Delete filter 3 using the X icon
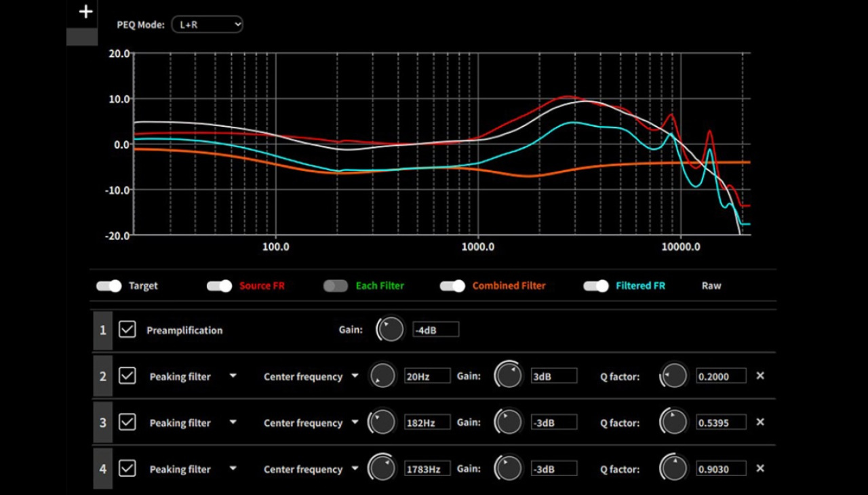Screen dimensions: 868x495 tap(760, 422)
